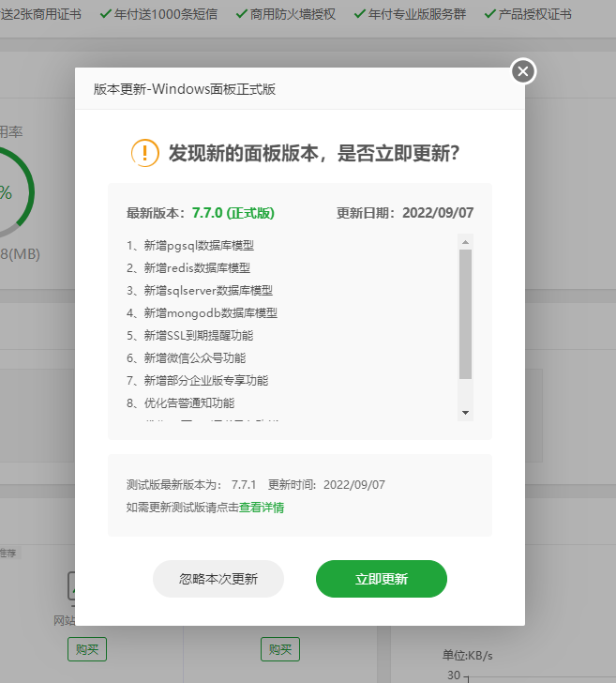Click the dialog title 版本更新-Windows面板正式版
Viewport: 616px width, 683px height.
[185, 89]
